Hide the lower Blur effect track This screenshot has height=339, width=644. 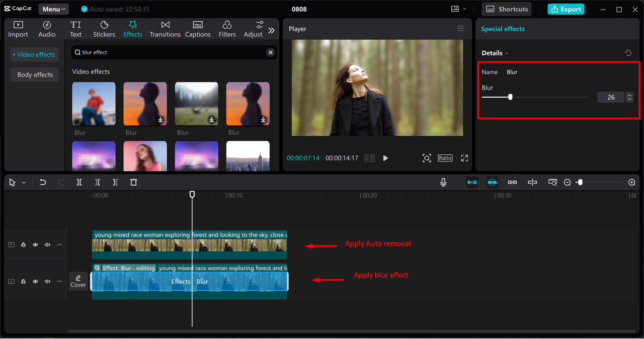coord(35,282)
